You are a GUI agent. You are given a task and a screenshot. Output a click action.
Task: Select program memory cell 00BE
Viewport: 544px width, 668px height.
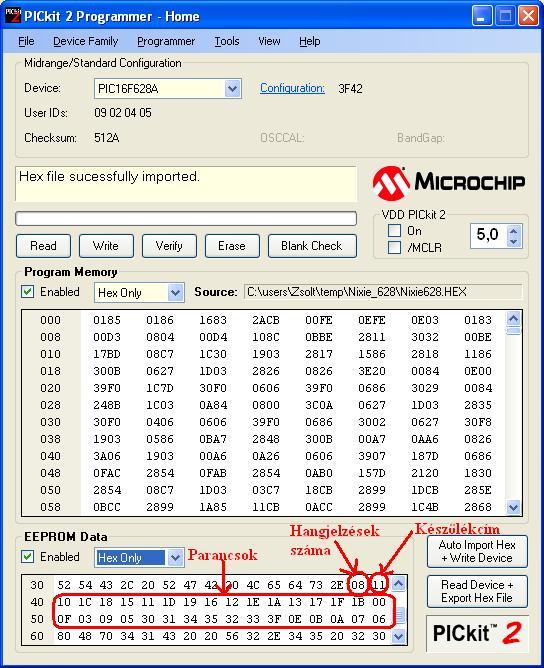click(478, 337)
